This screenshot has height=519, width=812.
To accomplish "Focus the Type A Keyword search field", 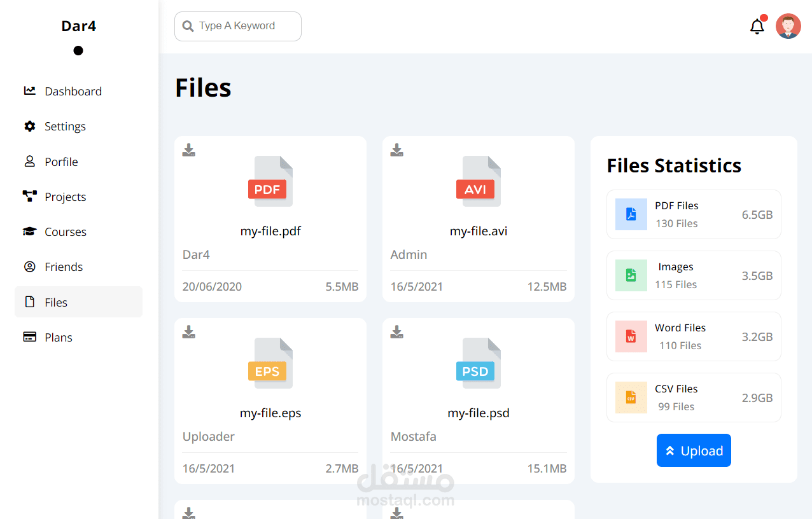I will coord(238,26).
